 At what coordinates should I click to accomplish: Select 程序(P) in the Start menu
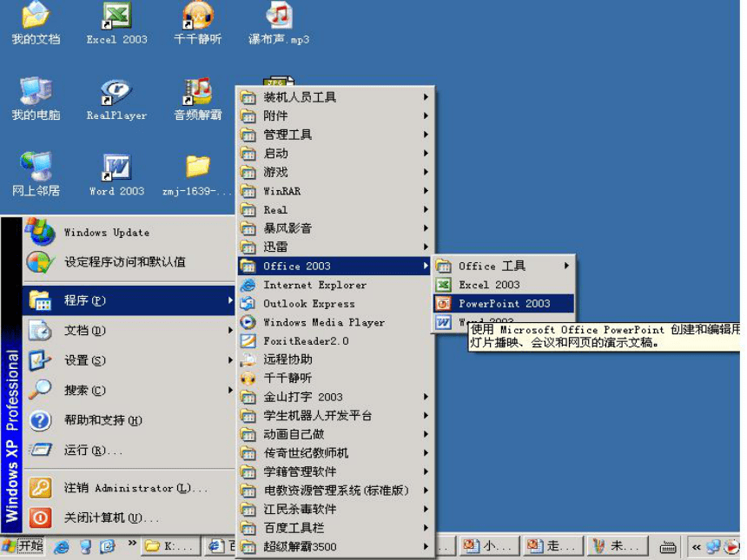point(129,300)
